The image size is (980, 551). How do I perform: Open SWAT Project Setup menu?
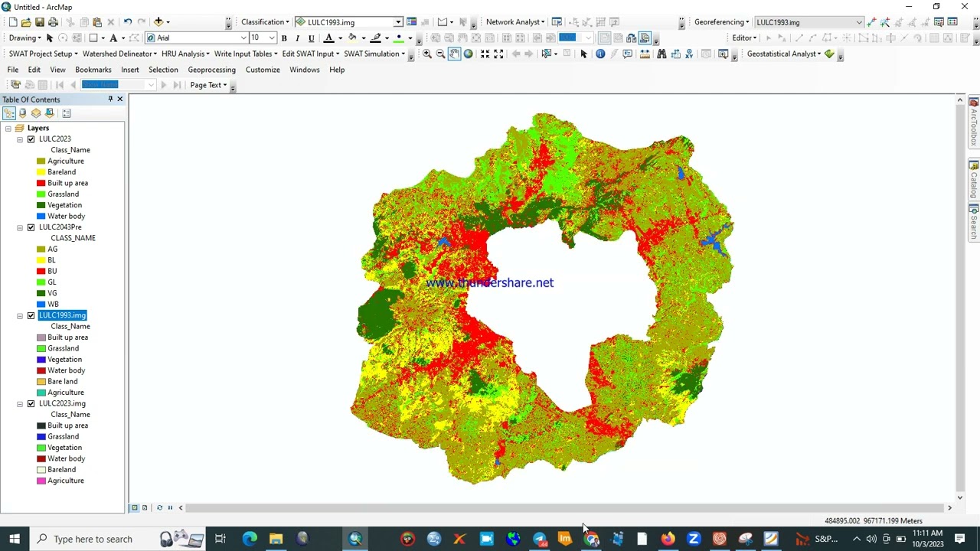tap(43, 54)
